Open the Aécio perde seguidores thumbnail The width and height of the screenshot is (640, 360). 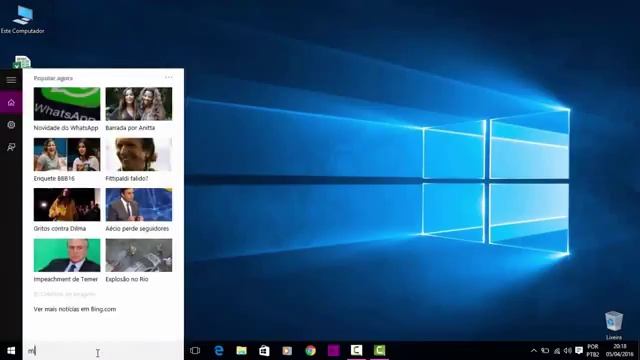click(x=139, y=204)
